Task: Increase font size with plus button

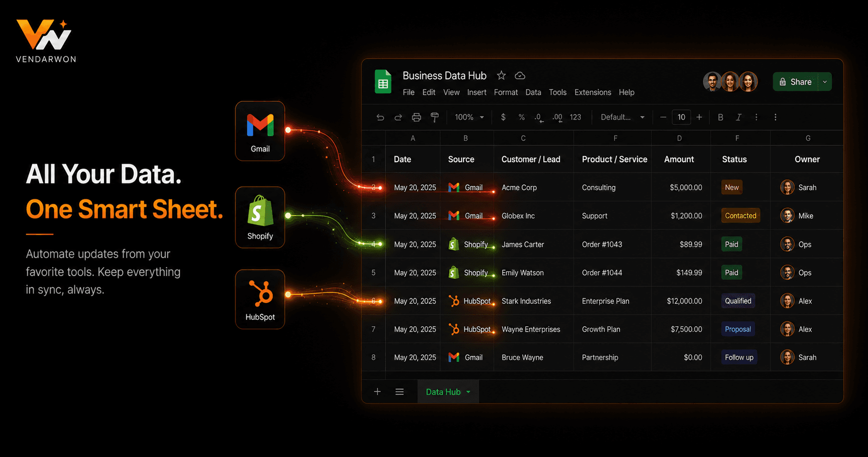Action: [699, 117]
